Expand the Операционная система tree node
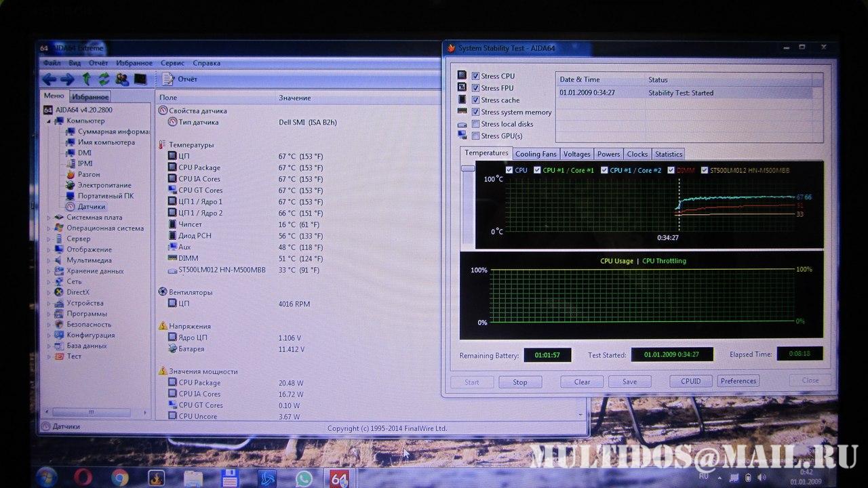 coord(49,228)
